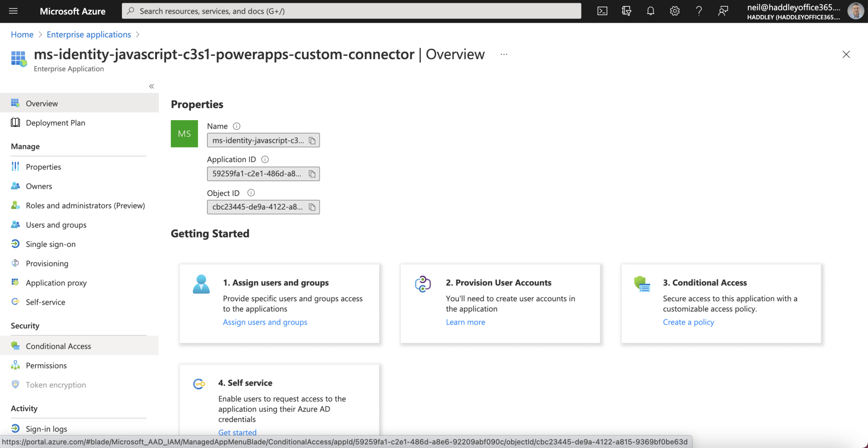868x448 pixels.
Task: Collapse the left sidebar menu
Action: coord(151,86)
